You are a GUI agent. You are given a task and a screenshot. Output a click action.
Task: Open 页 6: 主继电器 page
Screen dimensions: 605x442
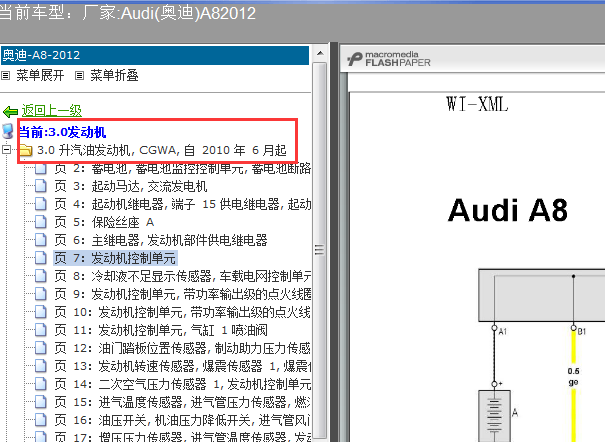click(161, 240)
